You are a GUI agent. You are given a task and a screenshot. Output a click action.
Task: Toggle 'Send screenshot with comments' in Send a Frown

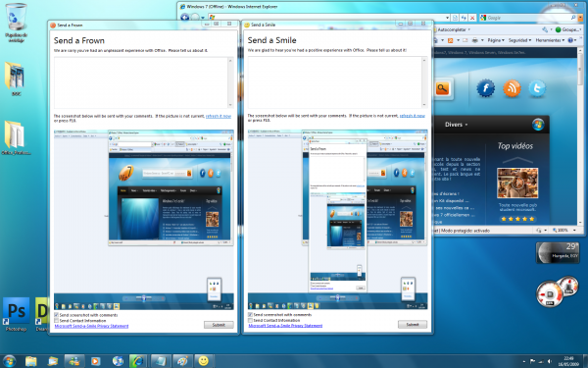point(57,315)
